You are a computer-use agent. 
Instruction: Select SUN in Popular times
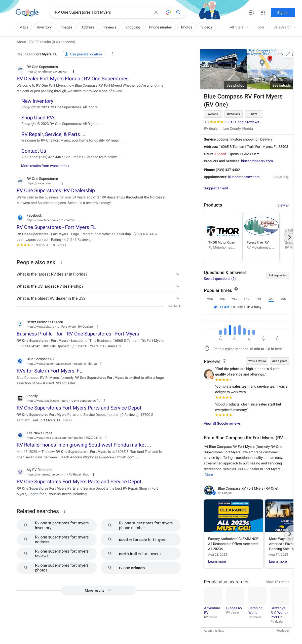coord(283,299)
